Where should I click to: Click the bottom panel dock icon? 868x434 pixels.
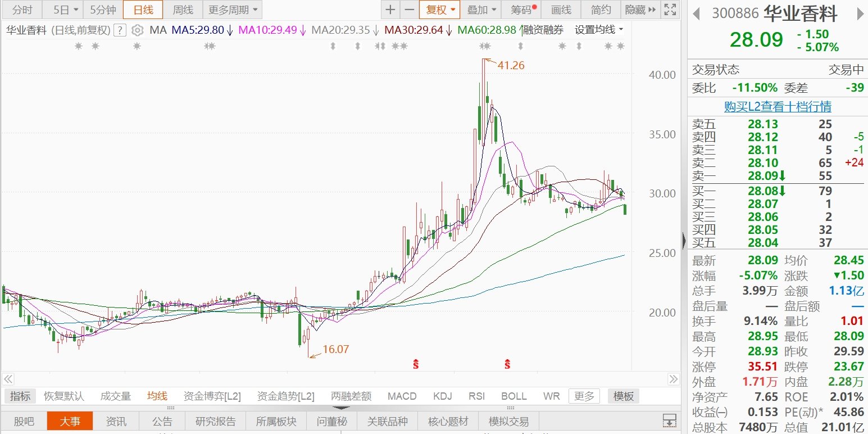click(x=669, y=421)
